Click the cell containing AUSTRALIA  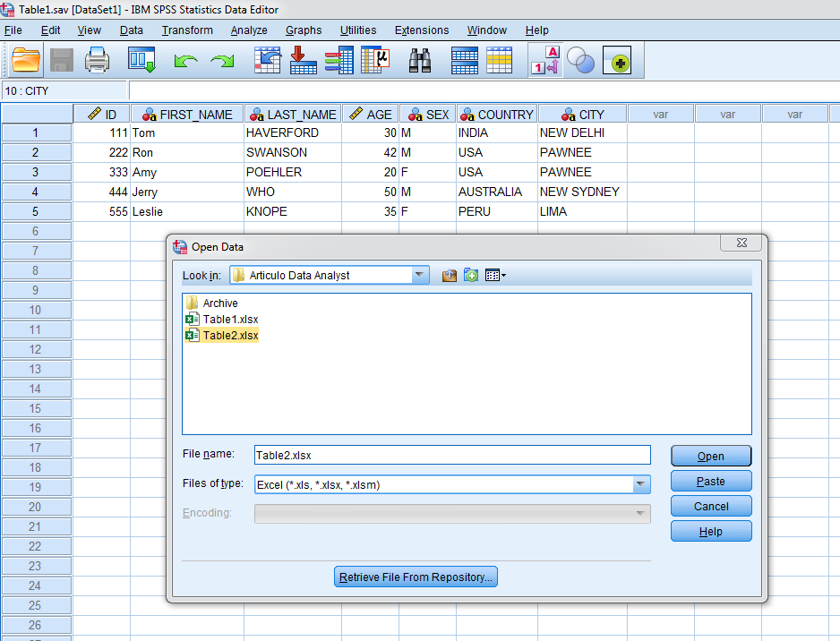click(497, 192)
